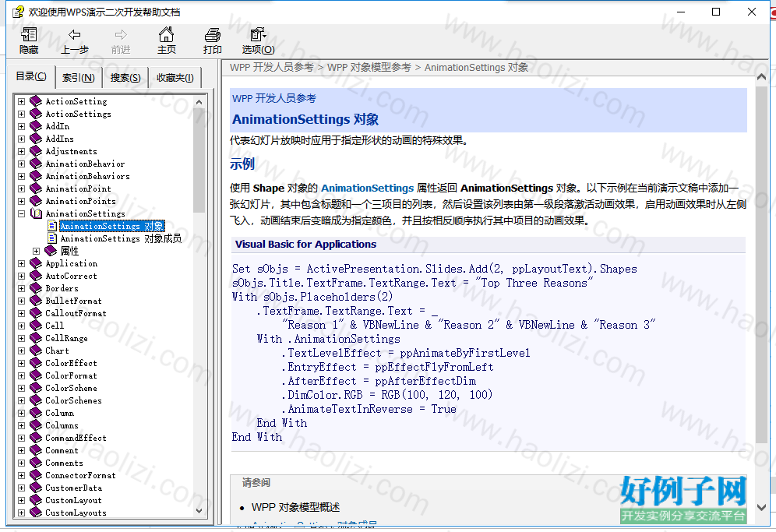Open the WPP 对象模型概述 link
The width and height of the screenshot is (776, 532).
point(295,507)
